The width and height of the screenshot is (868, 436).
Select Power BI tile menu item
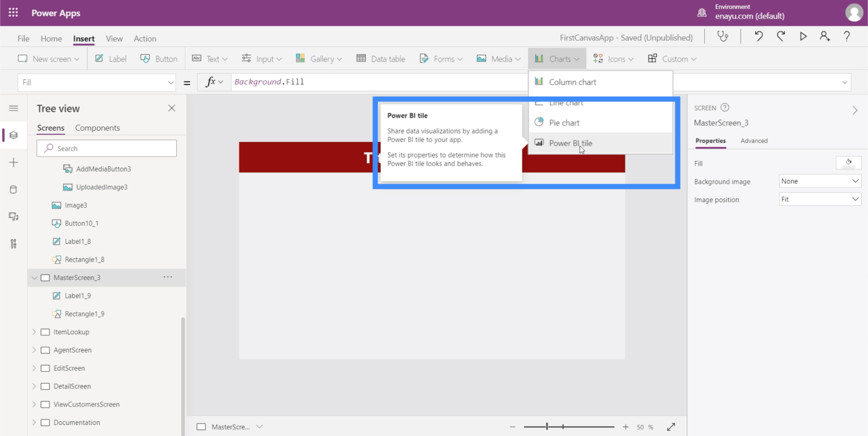pos(600,143)
